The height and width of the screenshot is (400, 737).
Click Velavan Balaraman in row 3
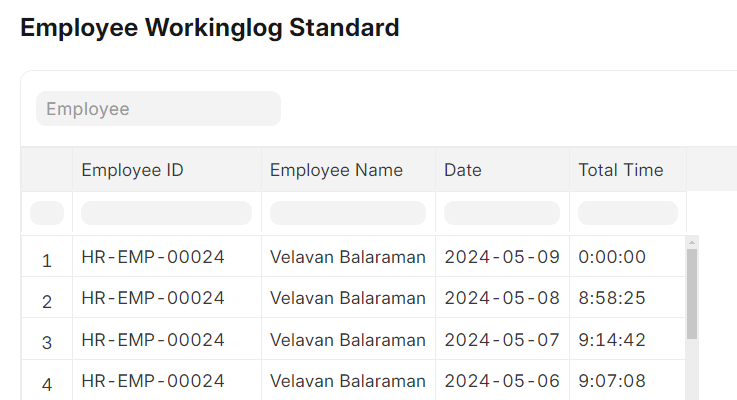(348, 339)
